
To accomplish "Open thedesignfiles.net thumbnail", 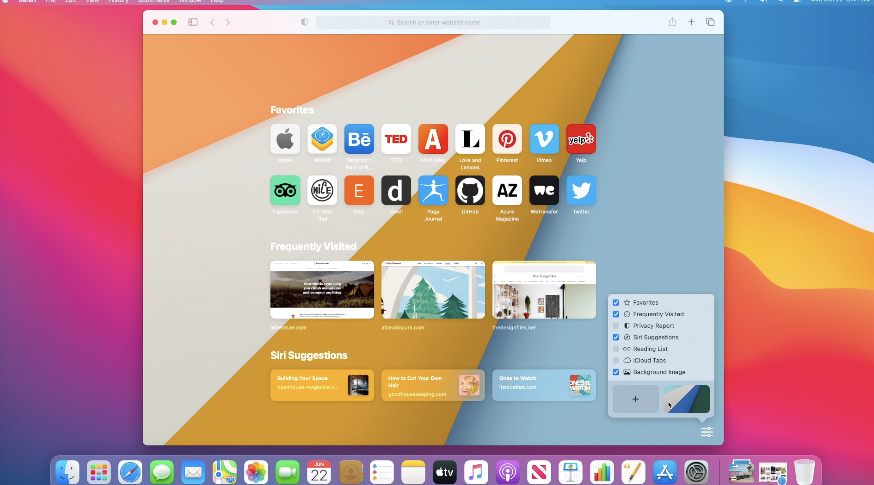I will 544,290.
